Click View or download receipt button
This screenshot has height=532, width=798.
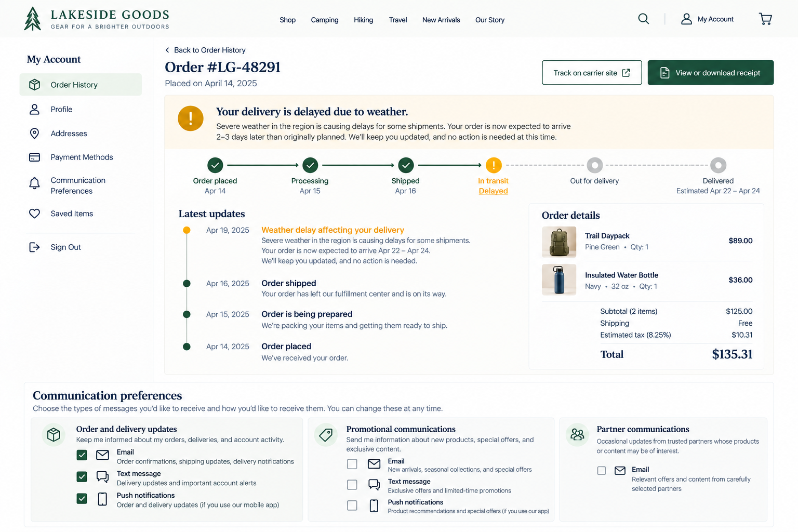click(x=711, y=73)
